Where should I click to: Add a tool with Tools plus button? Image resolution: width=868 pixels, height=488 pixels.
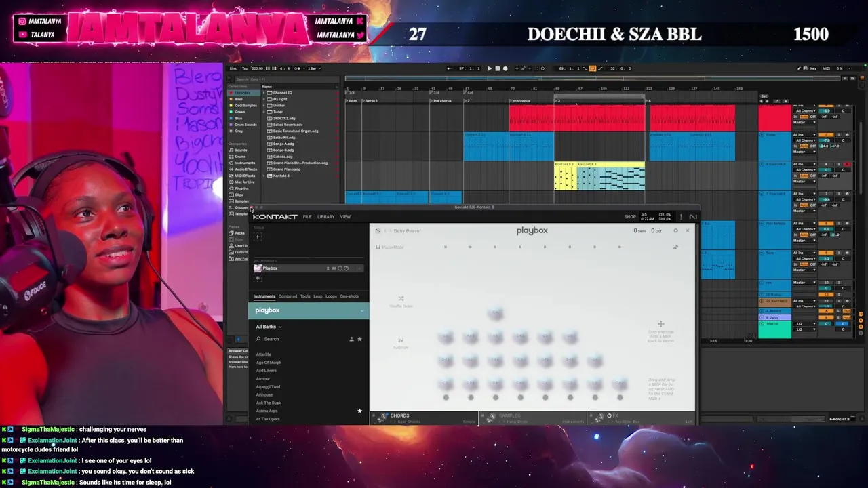(x=258, y=237)
